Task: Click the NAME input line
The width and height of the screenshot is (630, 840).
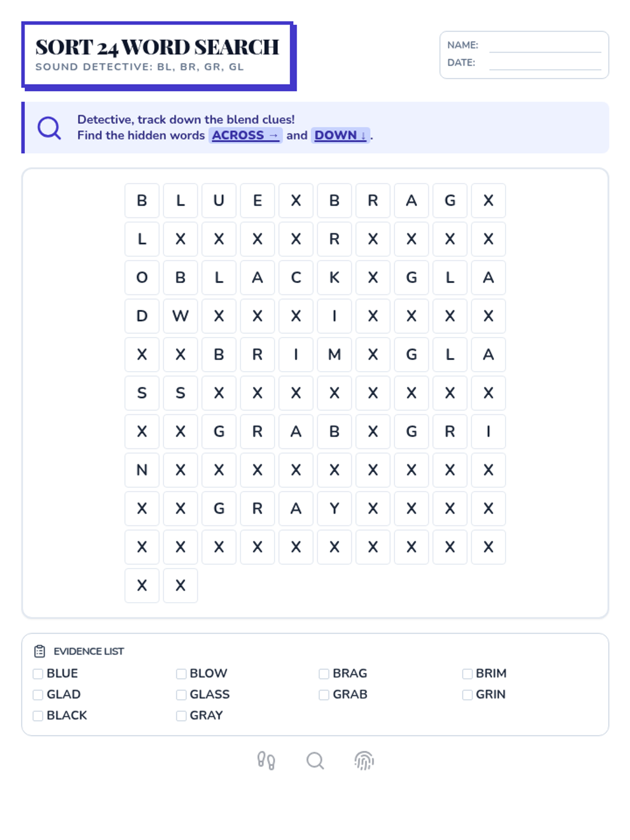Action: point(545,46)
